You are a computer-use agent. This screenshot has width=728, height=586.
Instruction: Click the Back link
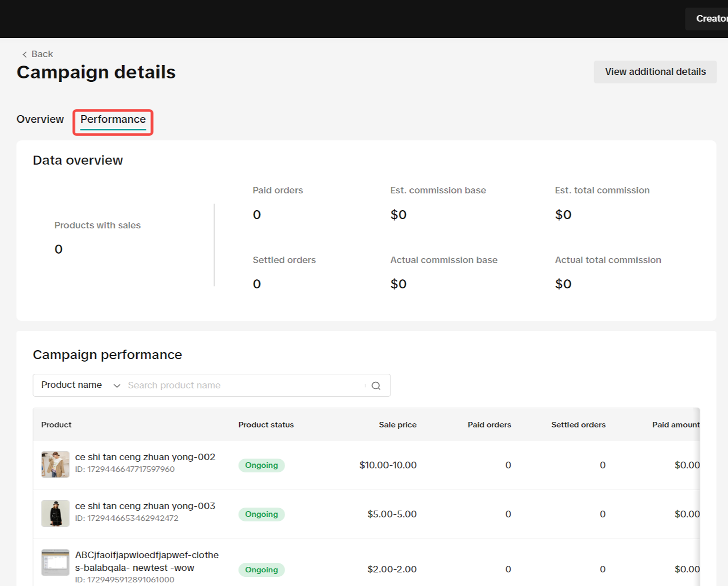point(42,54)
